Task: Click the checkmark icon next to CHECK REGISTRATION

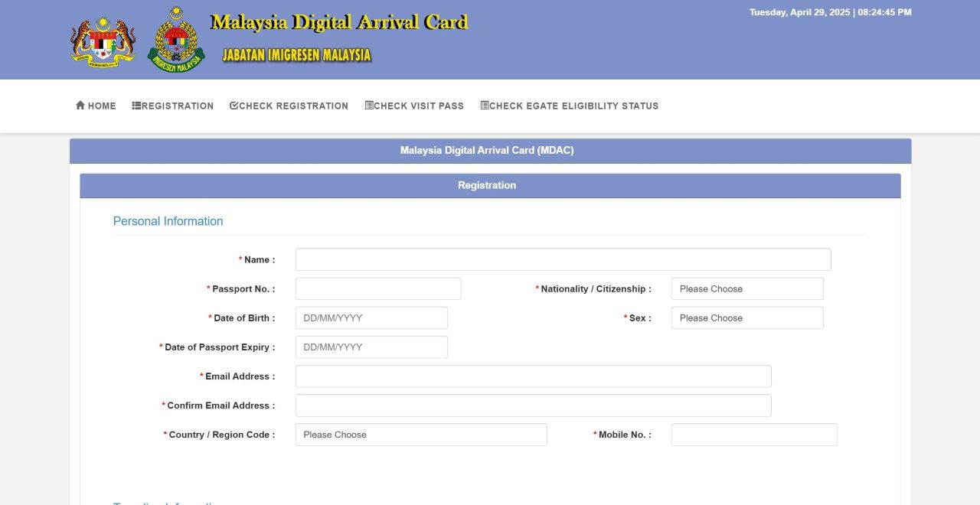Action: [x=233, y=106]
